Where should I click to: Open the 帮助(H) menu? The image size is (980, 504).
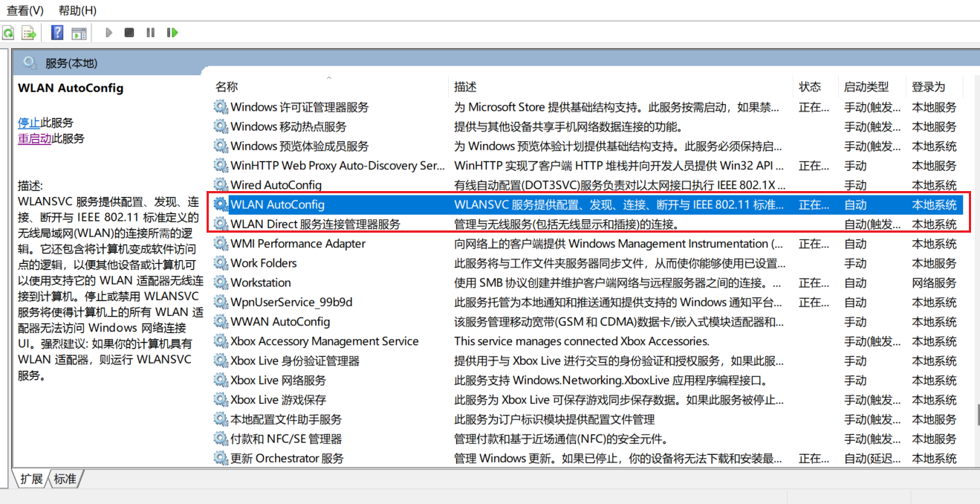(x=77, y=10)
